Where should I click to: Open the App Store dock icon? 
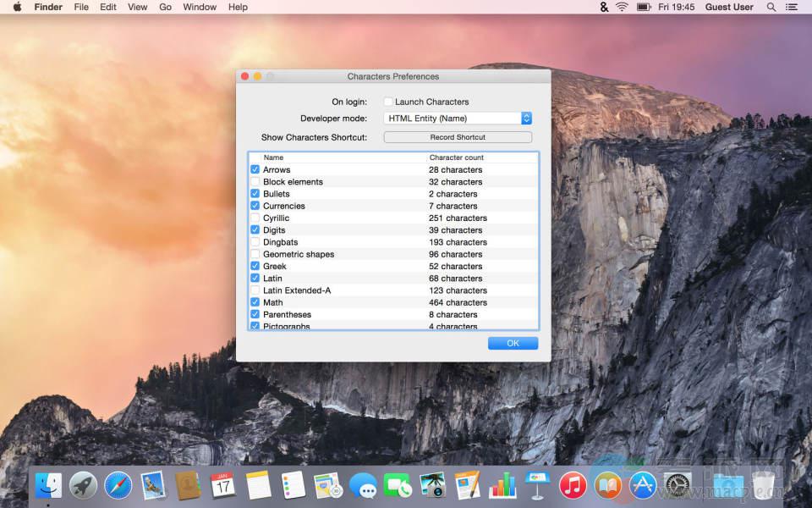point(643,485)
